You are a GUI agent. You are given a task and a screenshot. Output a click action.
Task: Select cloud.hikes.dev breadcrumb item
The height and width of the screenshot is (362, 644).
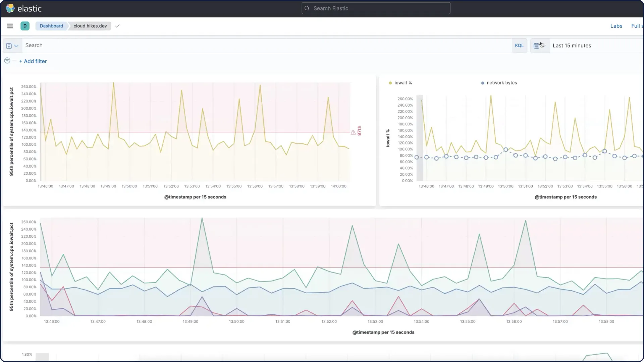[x=90, y=26]
